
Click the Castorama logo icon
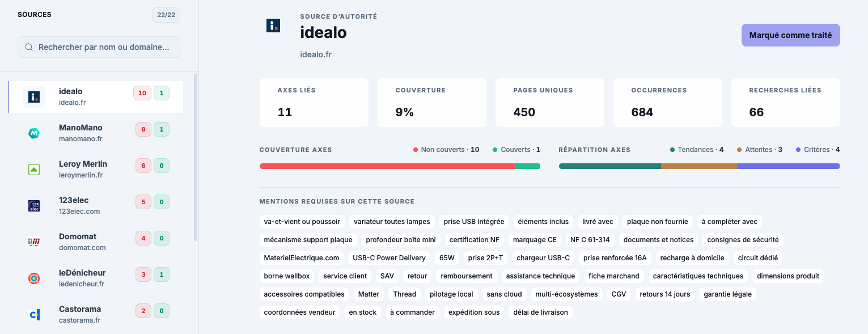click(x=34, y=315)
